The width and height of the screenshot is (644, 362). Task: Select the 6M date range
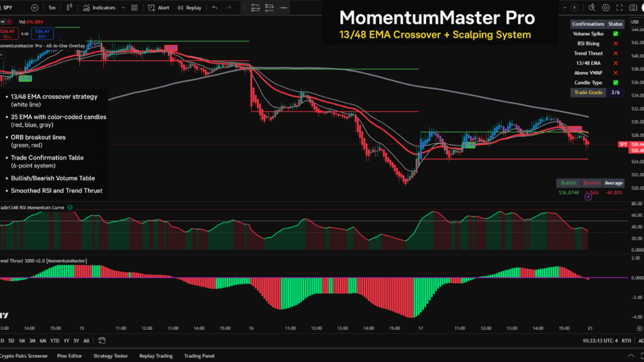pyautogui.click(x=43, y=341)
